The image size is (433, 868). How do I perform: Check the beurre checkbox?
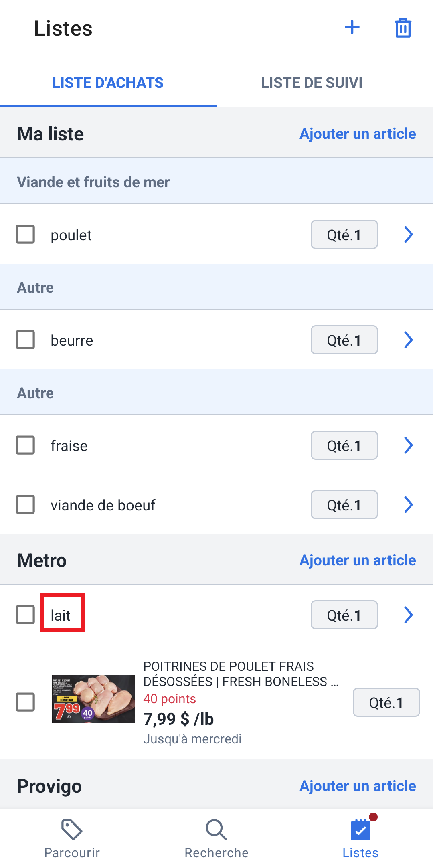pos(25,340)
